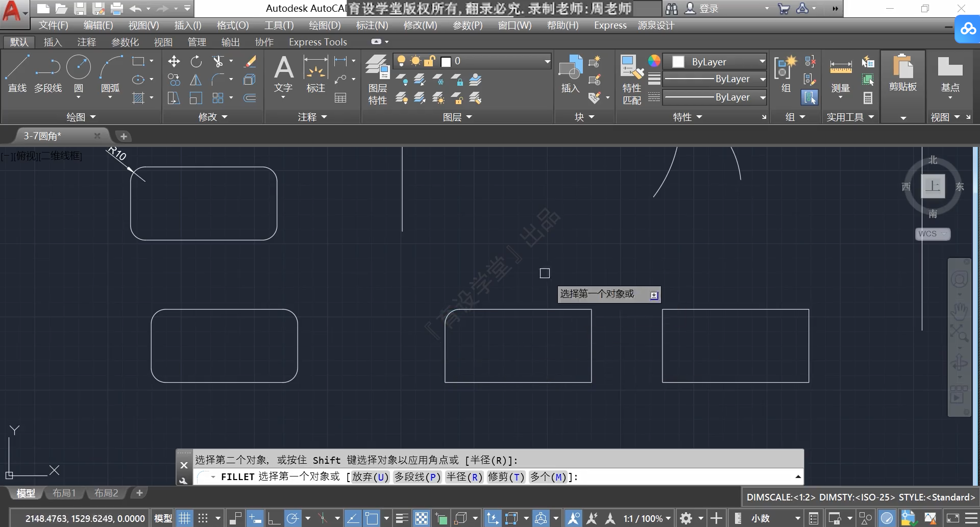Toggle the 模型 model space button
Viewport: 980px width, 527px height.
point(163,518)
